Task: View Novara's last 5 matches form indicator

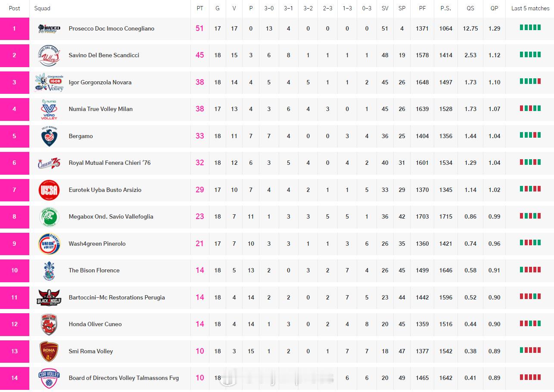Action: click(x=530, y=81)
